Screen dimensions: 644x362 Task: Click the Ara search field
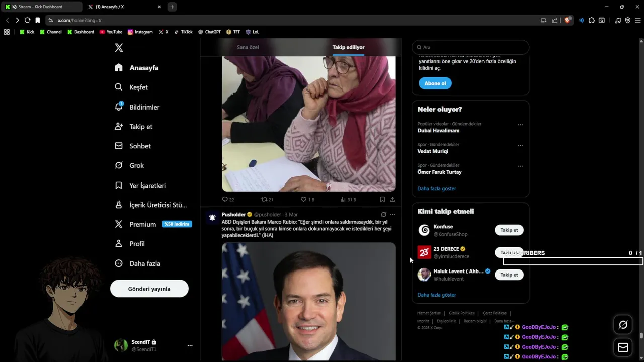click(470, 47)
